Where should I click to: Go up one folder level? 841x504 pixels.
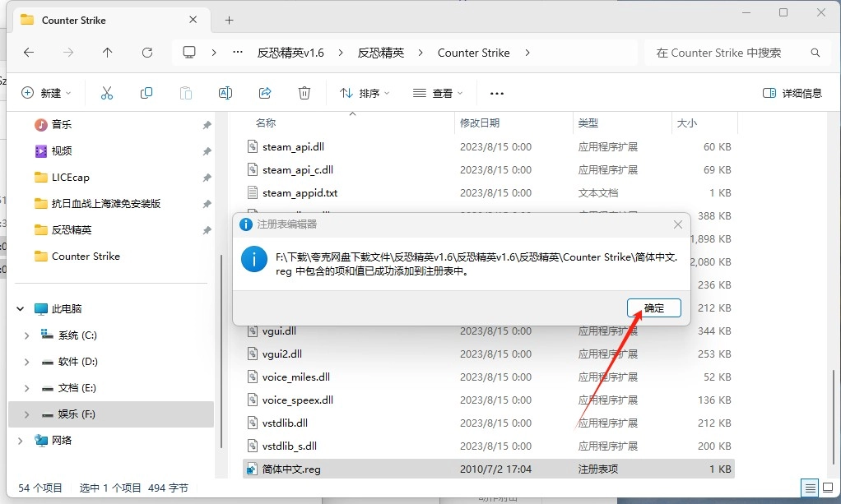coord(108,53)
